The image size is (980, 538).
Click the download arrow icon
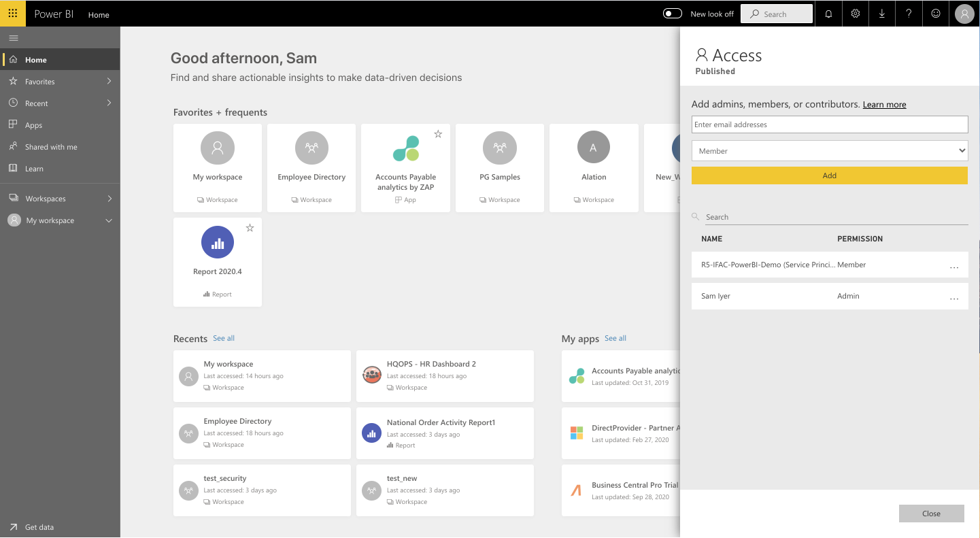click(x=882, y=14)
